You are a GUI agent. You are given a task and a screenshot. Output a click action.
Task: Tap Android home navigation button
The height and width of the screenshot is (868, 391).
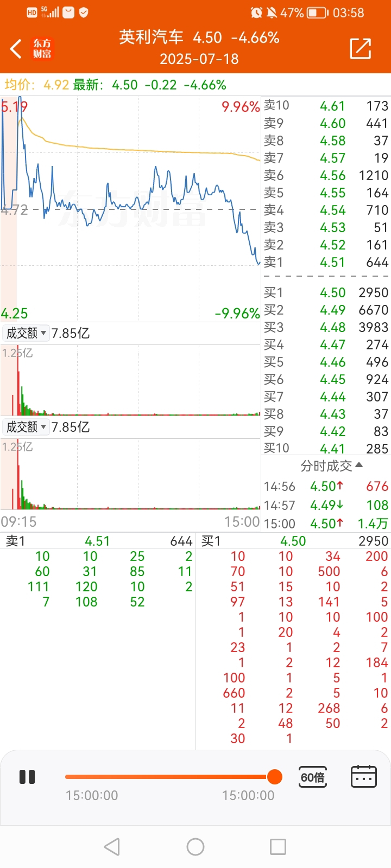tap(195, 847)
